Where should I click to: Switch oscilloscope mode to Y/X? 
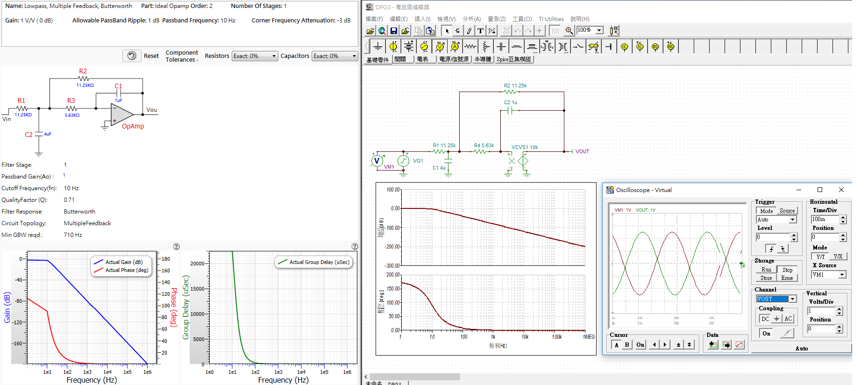coord(838,257)
